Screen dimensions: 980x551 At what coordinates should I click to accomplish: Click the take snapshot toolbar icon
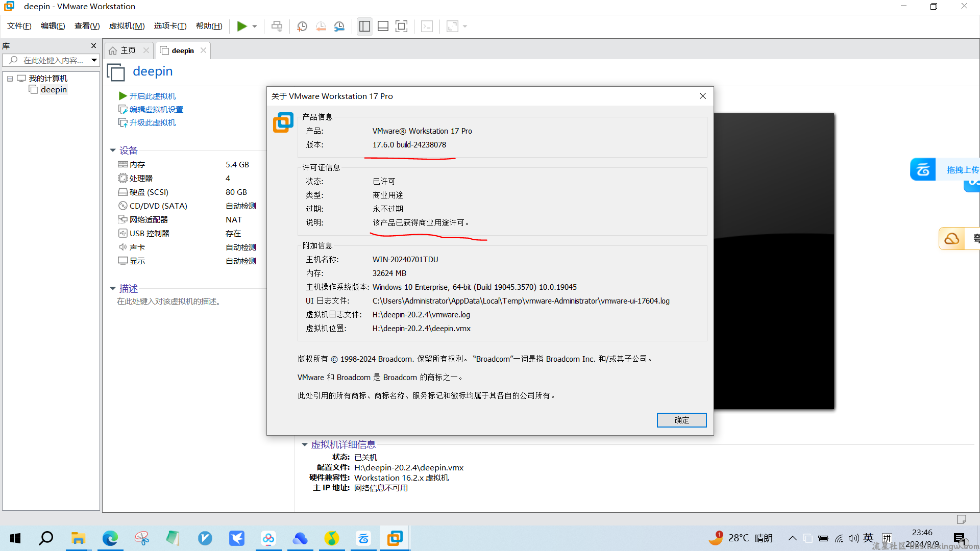(302, 26)
